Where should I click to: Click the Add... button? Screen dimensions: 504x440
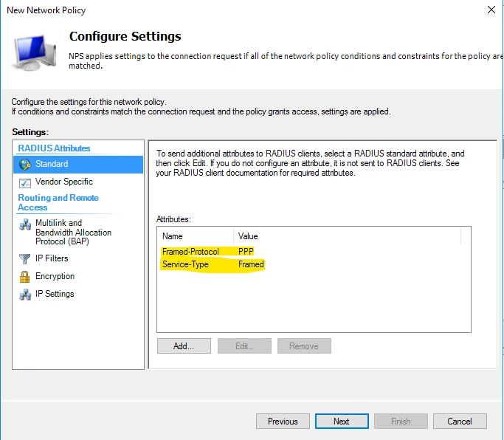tap(184, 346)
